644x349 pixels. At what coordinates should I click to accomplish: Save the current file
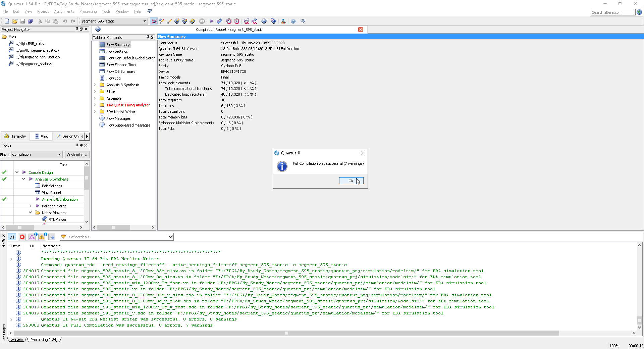22,21
